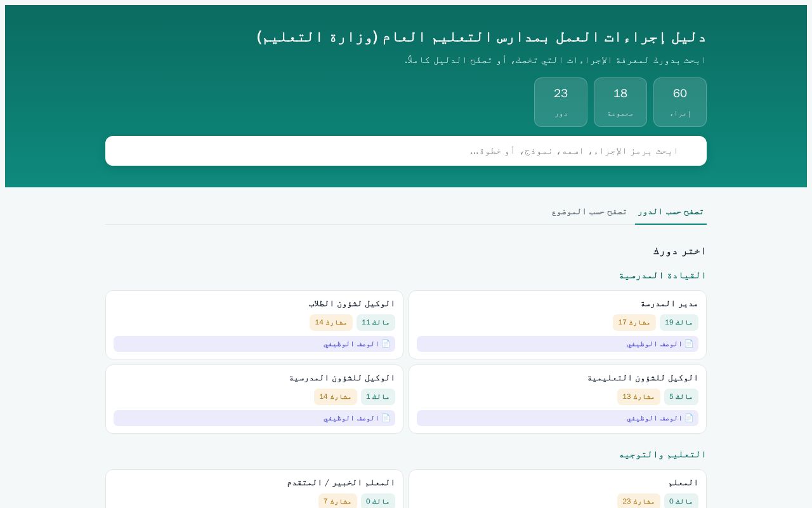This screenshot has height=508, width=812.
Task: Click the التعليم والتوجيه section heading
Action: (x=663, y=455)
